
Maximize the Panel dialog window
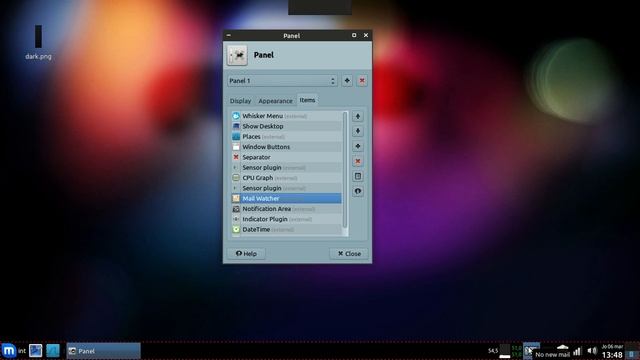[x=354, y=36]
